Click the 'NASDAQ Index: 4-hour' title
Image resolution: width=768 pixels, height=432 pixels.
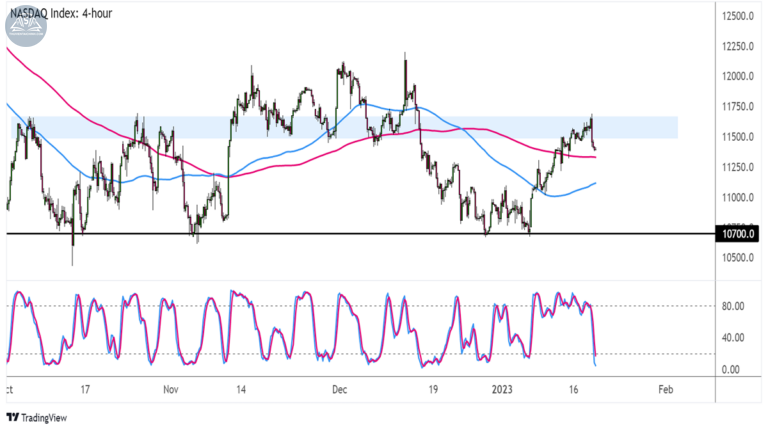click(61, 13)
